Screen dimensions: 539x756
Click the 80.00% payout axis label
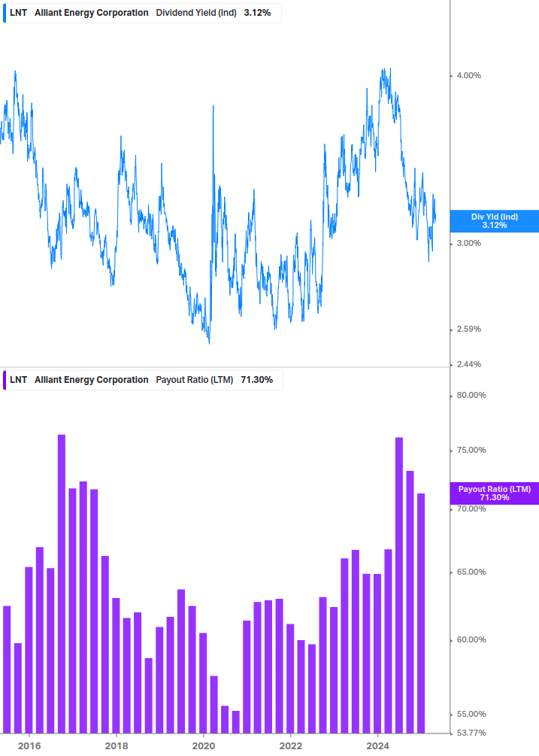point(471,396)
